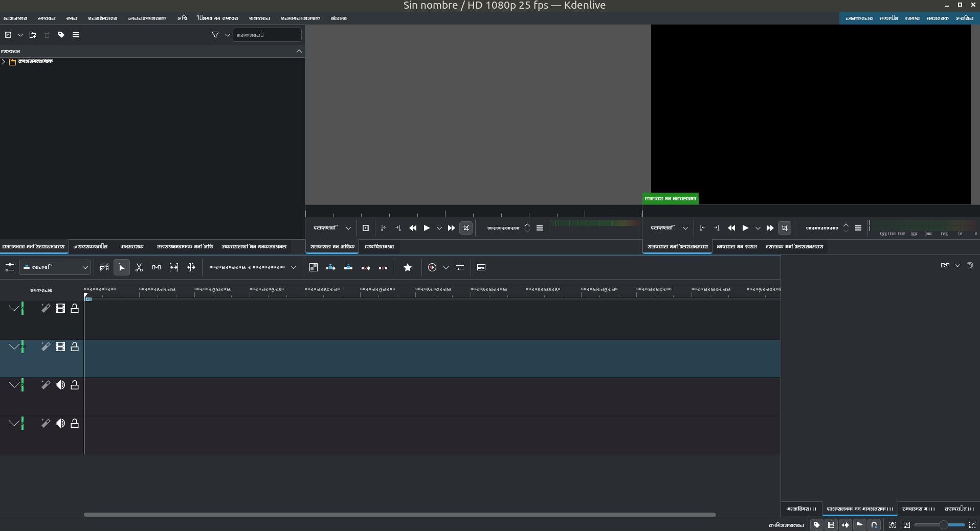980x531 pixels.
Task: Switch to first tab in bottom-right panel tabs
Action: [801, 509]
